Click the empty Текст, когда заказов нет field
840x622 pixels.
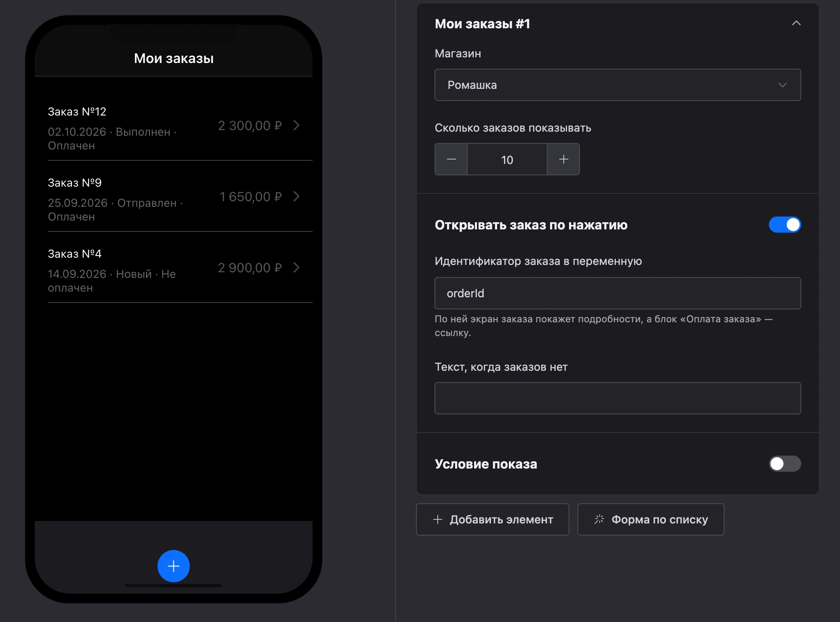click(617, 398)
